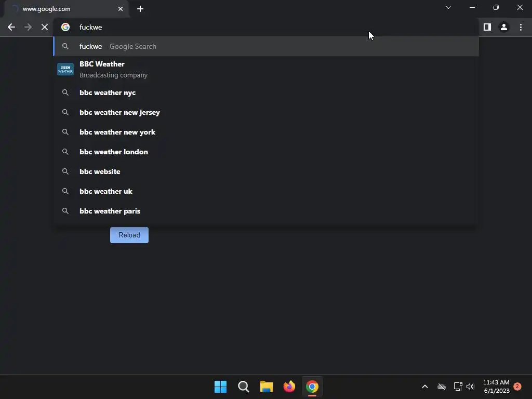532x399 pixels.
Task: Open Firefox from the taskbar
Action: pos(289,387)
